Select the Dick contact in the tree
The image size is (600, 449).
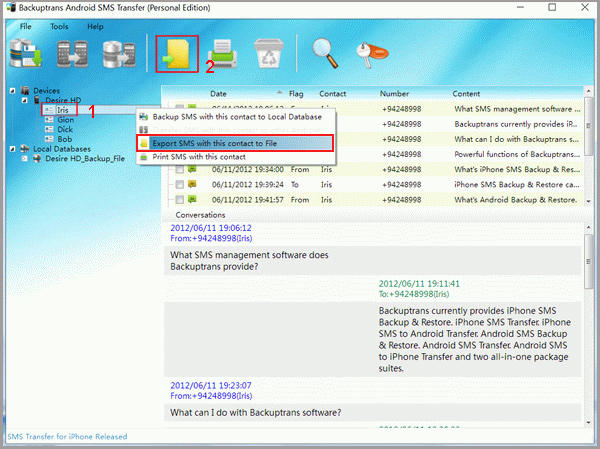click(x=65, y=129)
